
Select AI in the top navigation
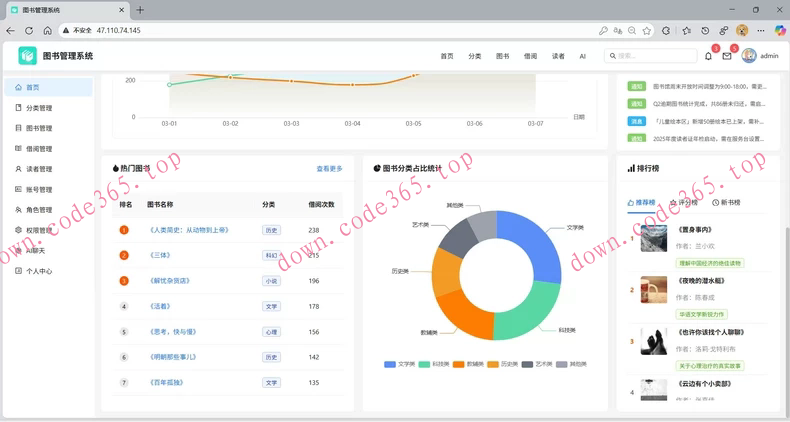point(582,56)
